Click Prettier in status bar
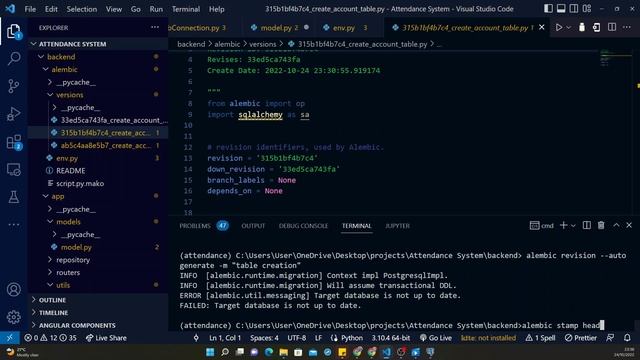640x360 pixels. (580, 338)
